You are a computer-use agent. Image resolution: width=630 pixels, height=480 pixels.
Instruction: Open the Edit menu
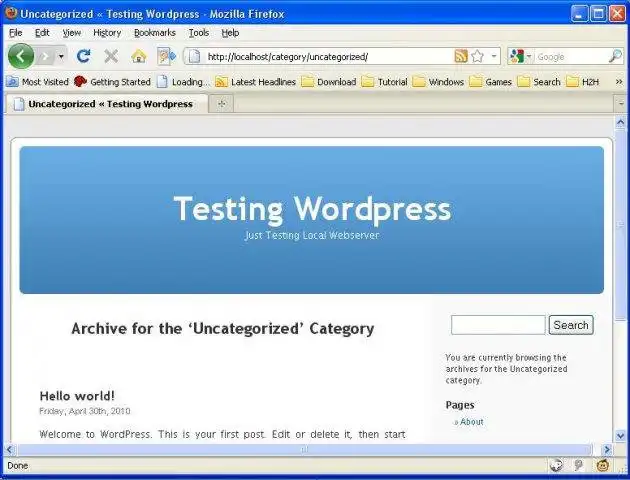tap(42, 33)
